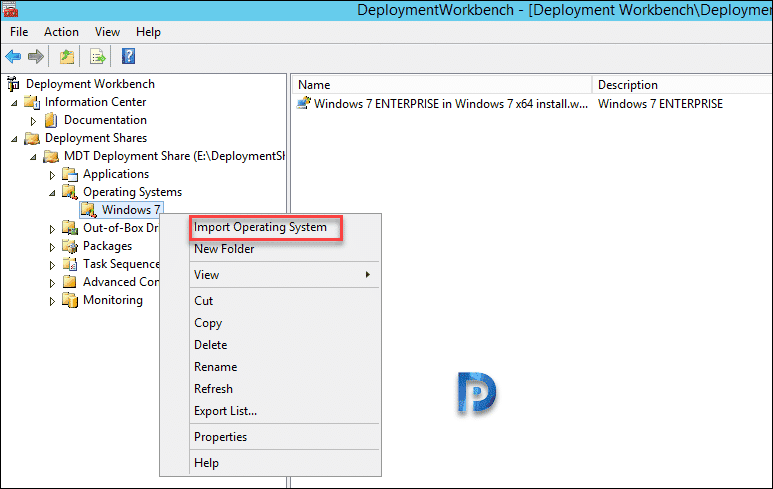Expand the Packages node
773x489 pixels.
coord(52,247)
